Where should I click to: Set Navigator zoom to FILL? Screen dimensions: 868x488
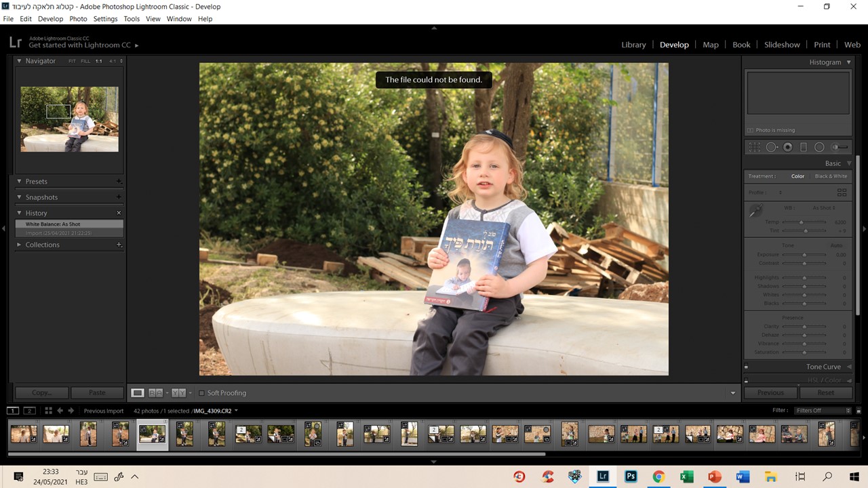coord(85,61)
